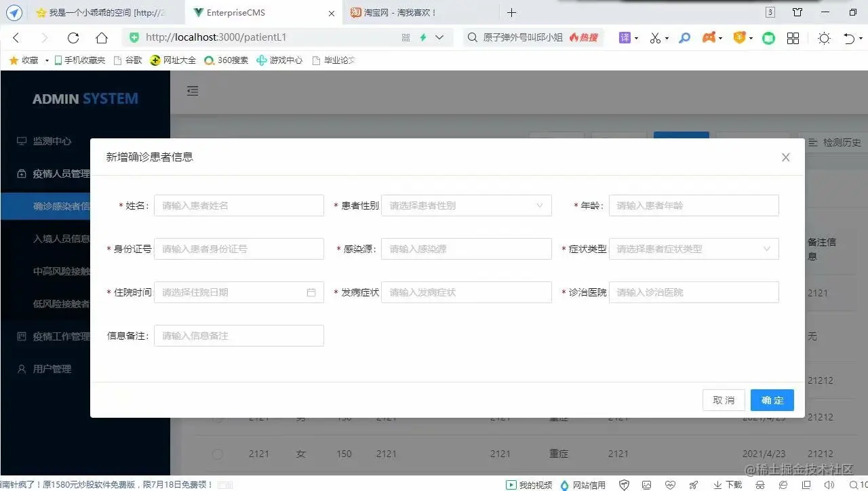This screenshot has height=491, width=868.
Task: Click the 检测历史 button behind dialog
Action: coord(835,142)
